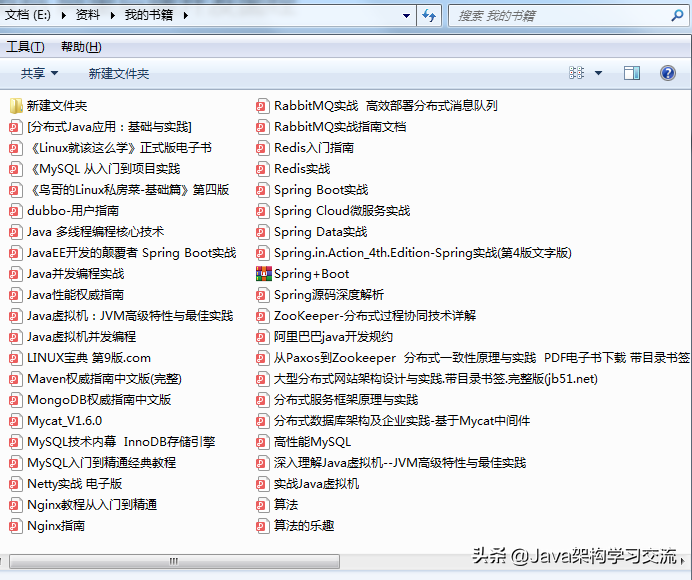
Task: Click the search magnifier icon
Action: click(677, 16)
